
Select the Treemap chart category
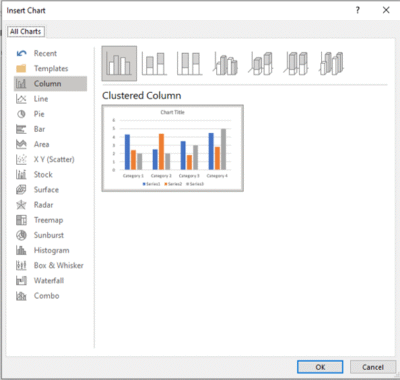50,220
